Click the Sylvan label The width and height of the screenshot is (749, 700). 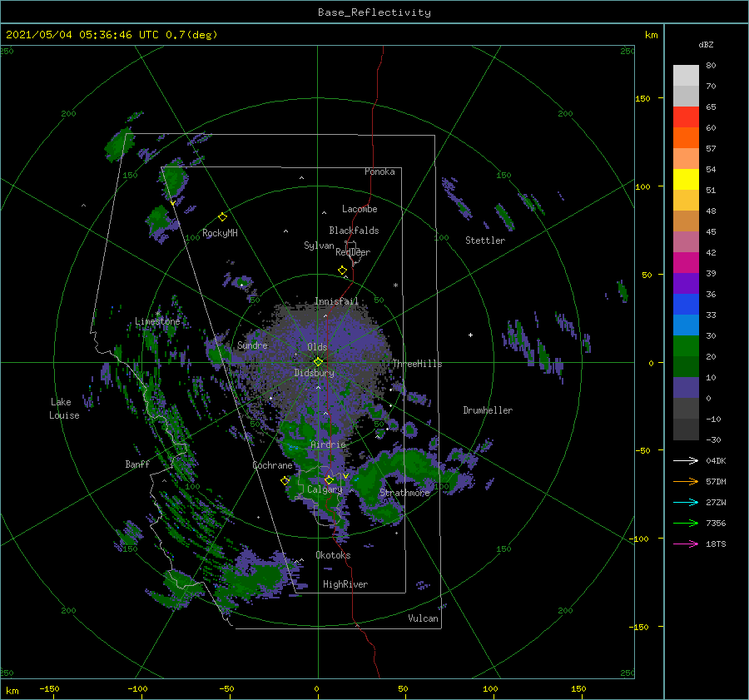point(319,246)
